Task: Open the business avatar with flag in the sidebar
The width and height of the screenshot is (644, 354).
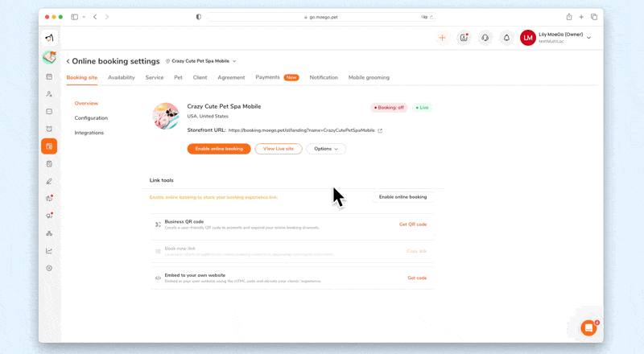Action: pos(49,57)
